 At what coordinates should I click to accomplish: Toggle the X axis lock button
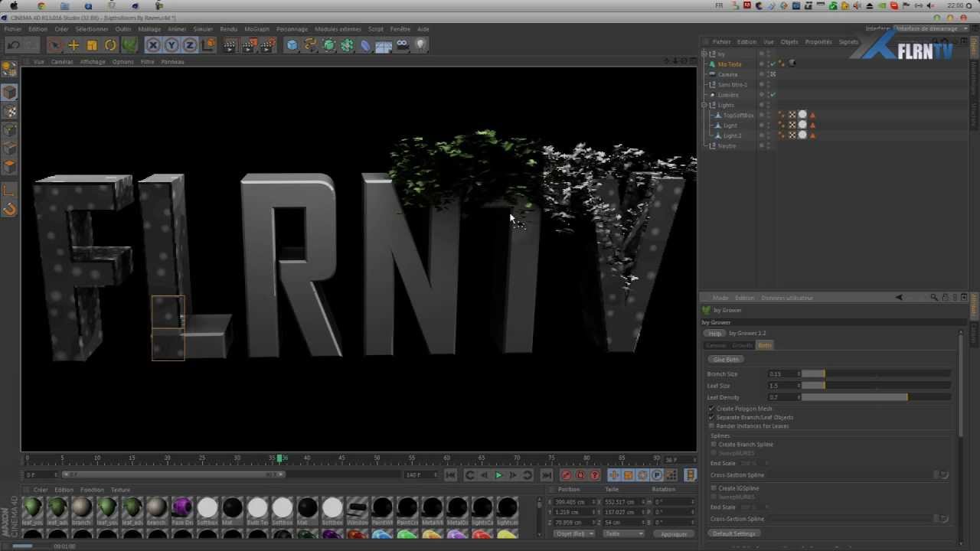coord(153,45)
